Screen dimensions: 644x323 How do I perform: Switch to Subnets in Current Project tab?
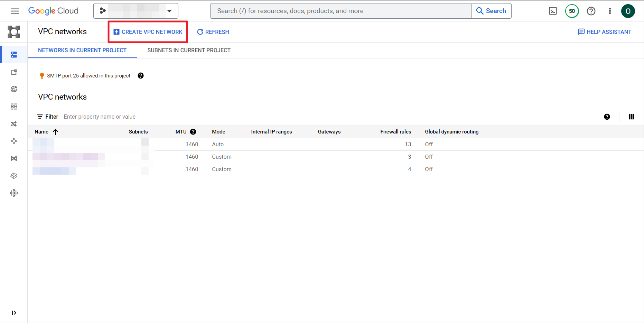189,50
